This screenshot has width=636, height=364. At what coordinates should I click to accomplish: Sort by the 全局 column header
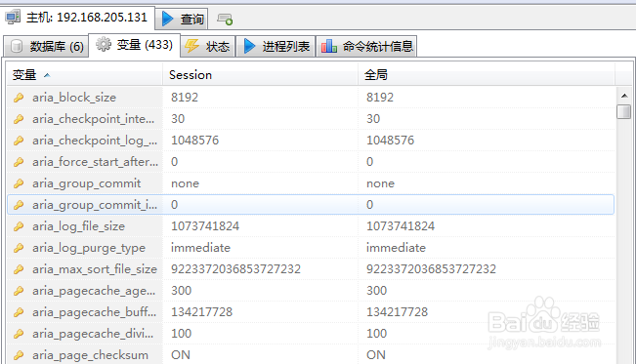(x=487, y=74)
